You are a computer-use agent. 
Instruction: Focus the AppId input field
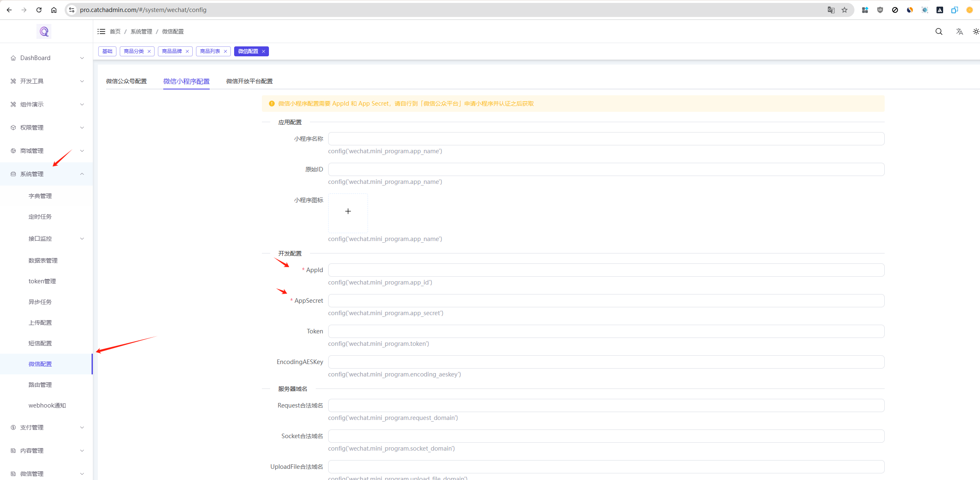[606, 270]
